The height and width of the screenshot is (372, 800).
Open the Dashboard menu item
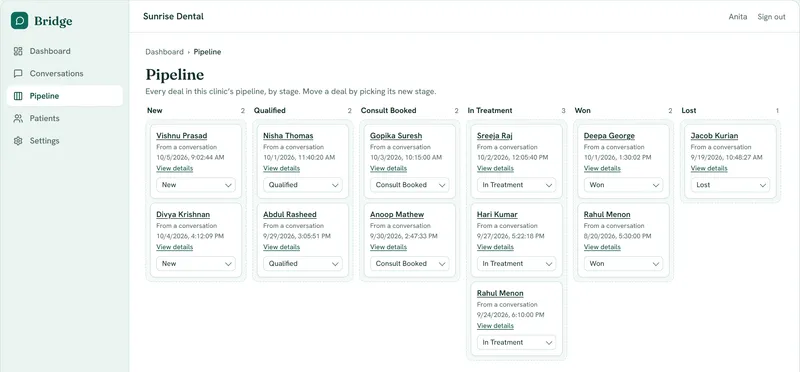[65, 51]
